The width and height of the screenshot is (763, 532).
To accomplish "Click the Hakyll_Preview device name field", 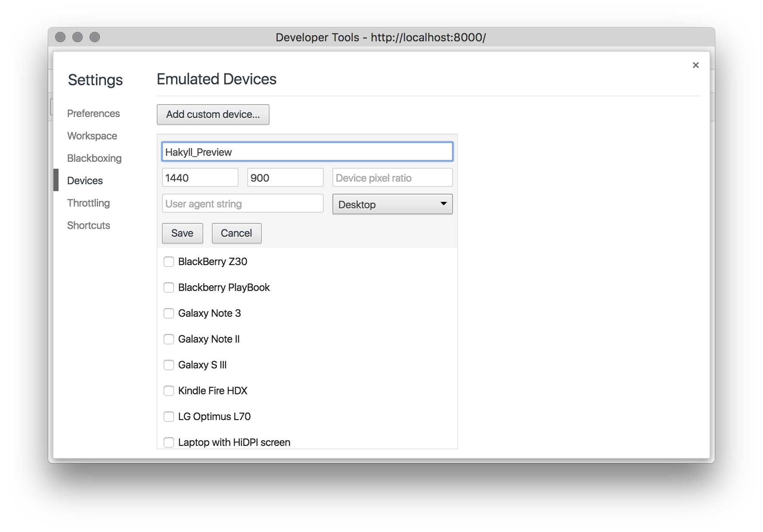I will coord(307,152).
